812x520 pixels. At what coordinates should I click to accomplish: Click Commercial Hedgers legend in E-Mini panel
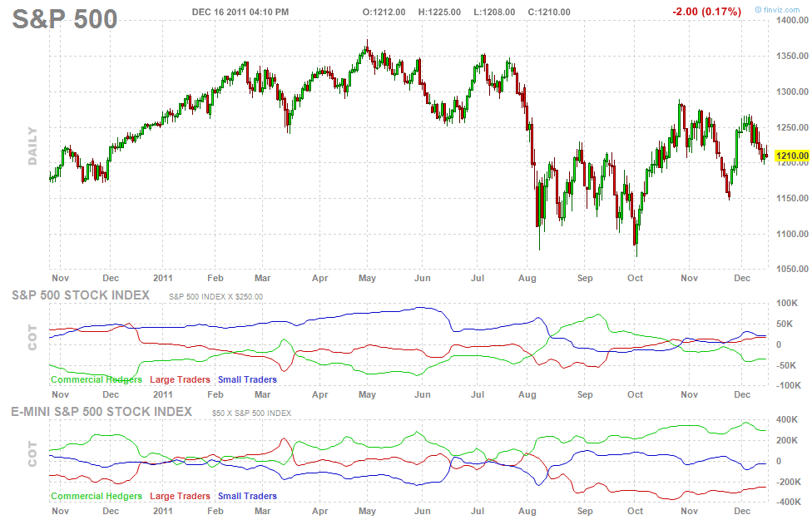(x=97, y=496)
